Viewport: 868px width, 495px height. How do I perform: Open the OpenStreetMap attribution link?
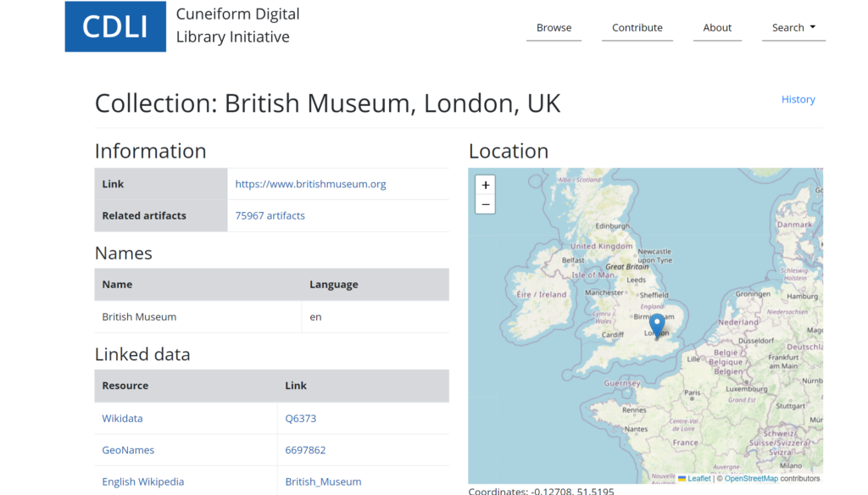point(750,479)
